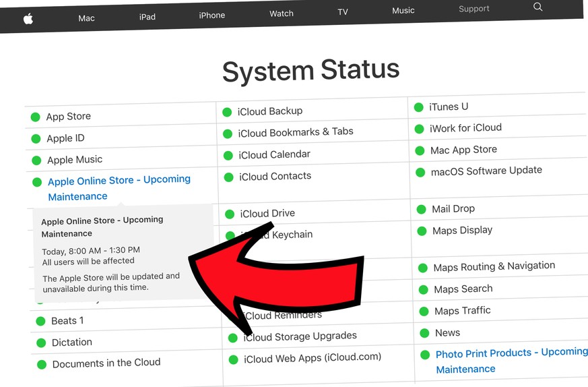Image resolution: width=588 pixels, height=387 pixels.
Task: Click green status dot beside App Store
Action: (x=36, y=117)
